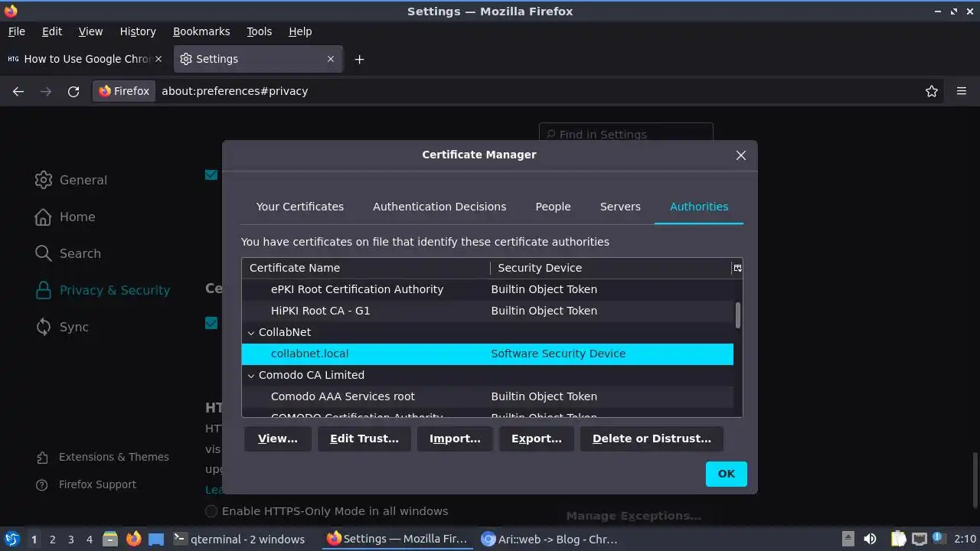Open Search settings via the magnifier icon
Viewport: 980px width, 551px height.
[x=44, y=253]
